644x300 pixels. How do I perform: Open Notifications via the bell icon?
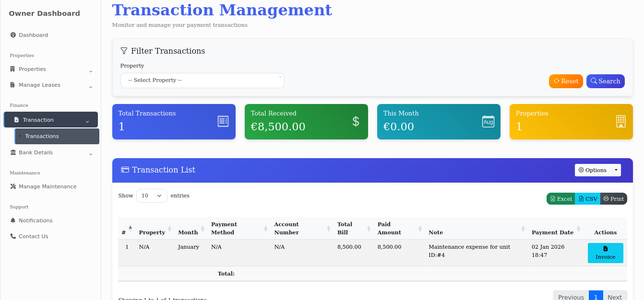[x=13, y=220]
